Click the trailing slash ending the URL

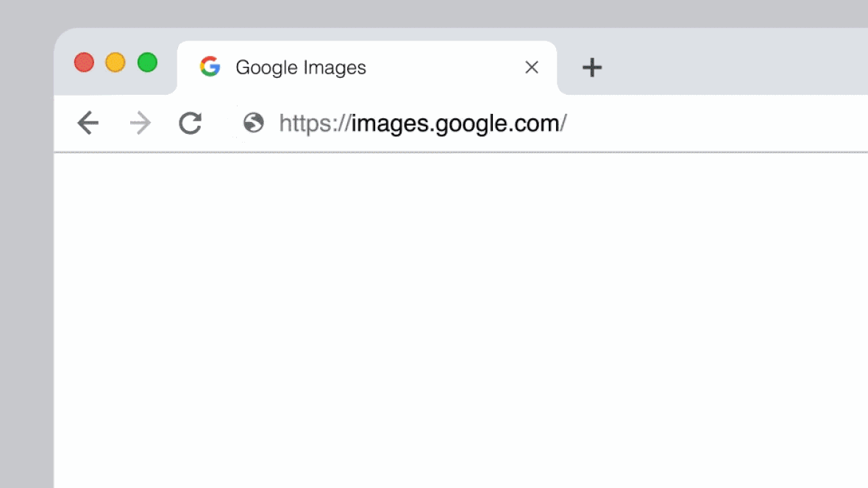[x=563, y=123]
